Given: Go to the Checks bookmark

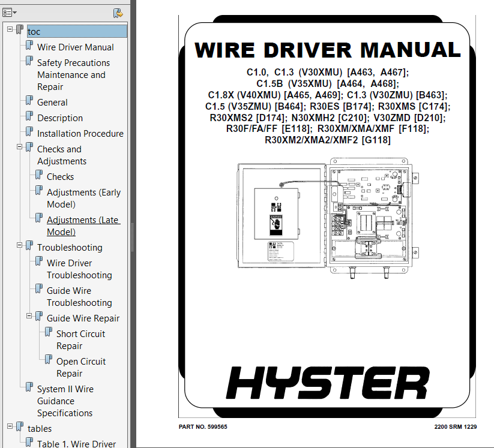Looking at the screenshot, I should click(60, 177).
